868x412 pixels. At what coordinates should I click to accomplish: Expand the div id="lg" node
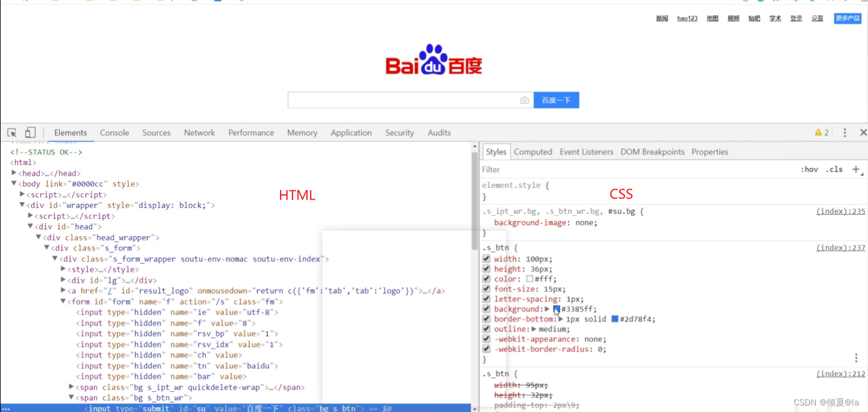coord(63,280)
